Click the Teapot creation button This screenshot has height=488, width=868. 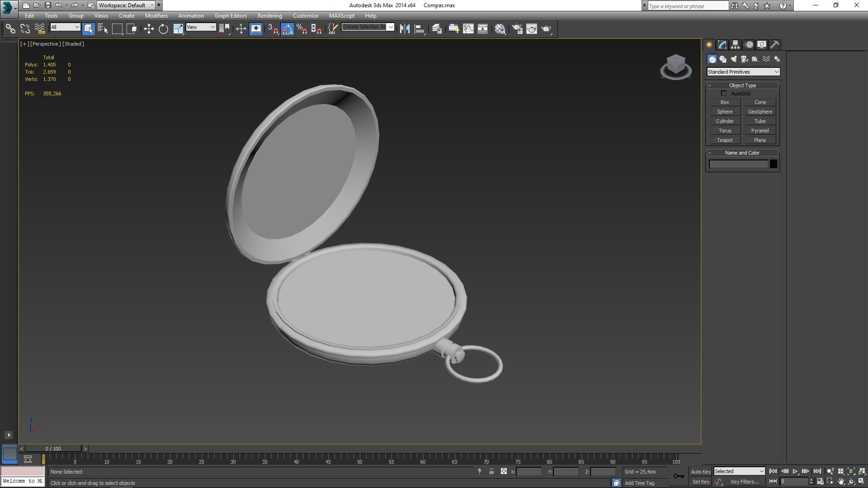pos(725,140)
